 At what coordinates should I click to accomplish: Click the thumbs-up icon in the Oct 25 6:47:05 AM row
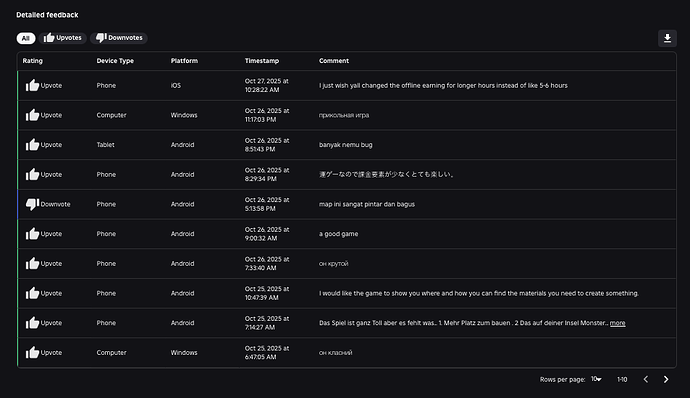click(32, 353)
